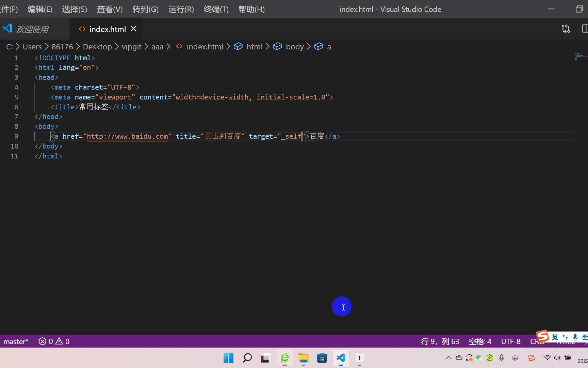Expand the html breadcrumb chevron

(267, 47)
